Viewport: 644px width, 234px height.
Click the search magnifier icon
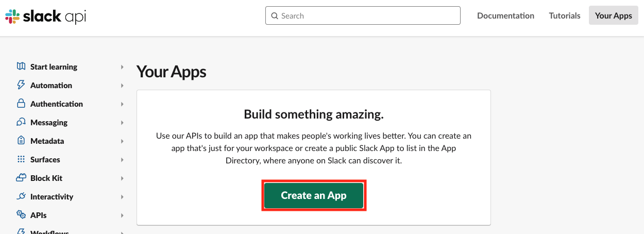pyautogui.click(x=275, y=16)
